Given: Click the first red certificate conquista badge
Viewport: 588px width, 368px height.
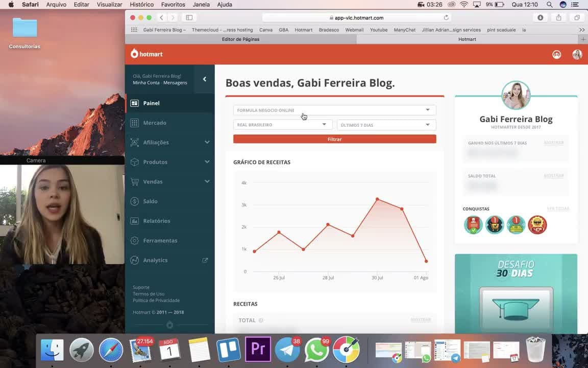Looking at the screenshot, I should click(x=473, y=225).
